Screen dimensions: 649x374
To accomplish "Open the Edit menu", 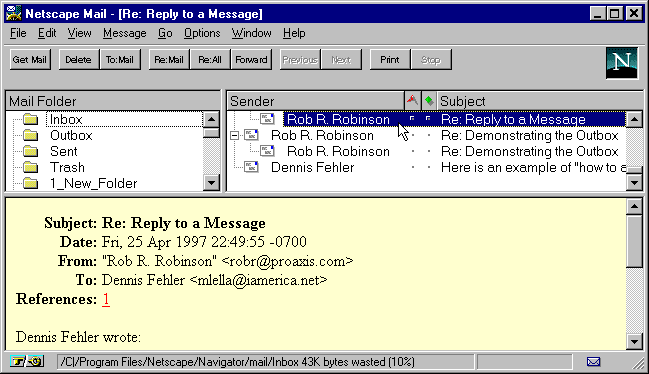I will point(47,33).
